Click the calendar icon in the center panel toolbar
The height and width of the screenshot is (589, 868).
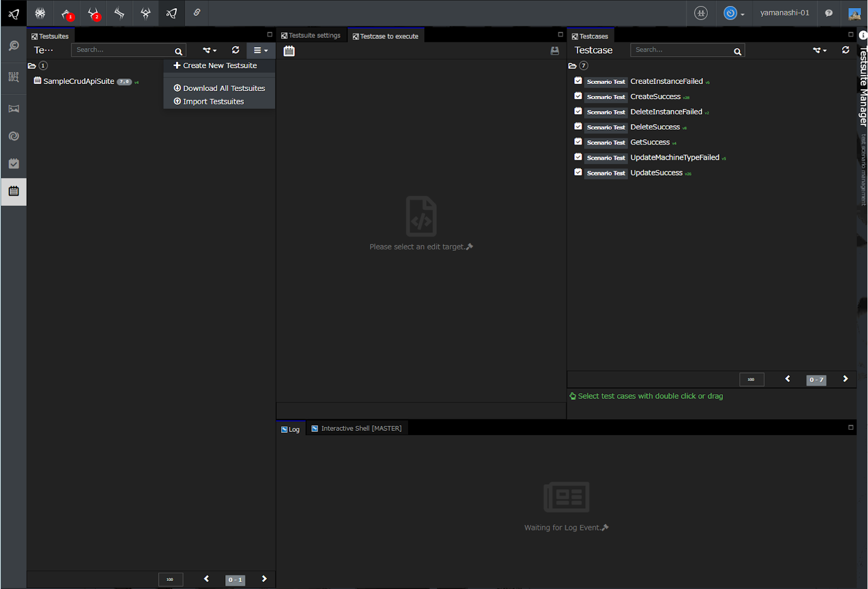pos(289,51)
